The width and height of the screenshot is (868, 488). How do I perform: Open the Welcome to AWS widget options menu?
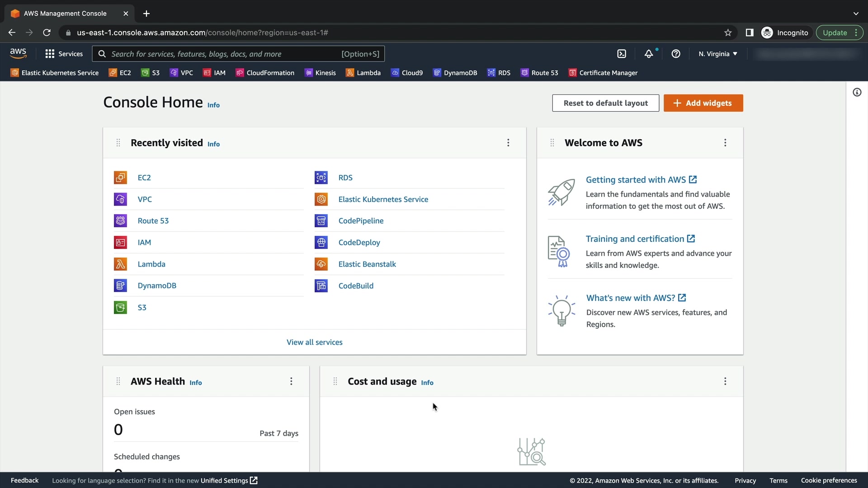coord(725,143)
